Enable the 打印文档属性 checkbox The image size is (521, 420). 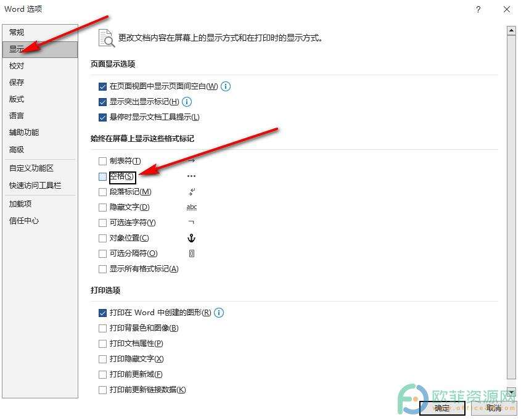(103, 344)
